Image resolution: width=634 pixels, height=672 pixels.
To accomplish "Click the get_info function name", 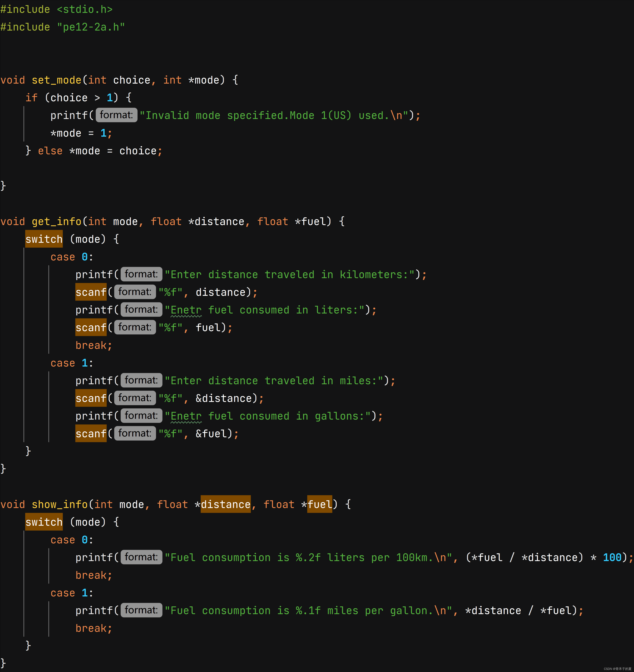I will [56, 221].
